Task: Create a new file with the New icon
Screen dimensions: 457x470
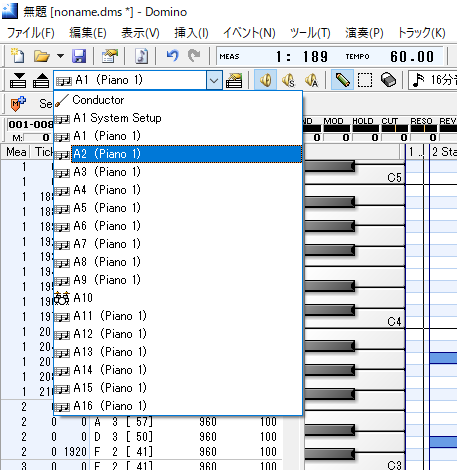Action: tap(18, 56)
